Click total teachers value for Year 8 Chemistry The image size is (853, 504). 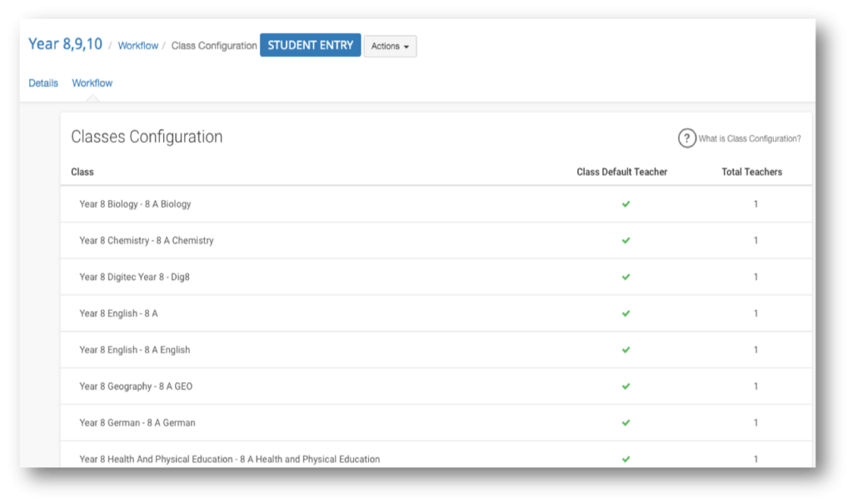click(756, 241)
